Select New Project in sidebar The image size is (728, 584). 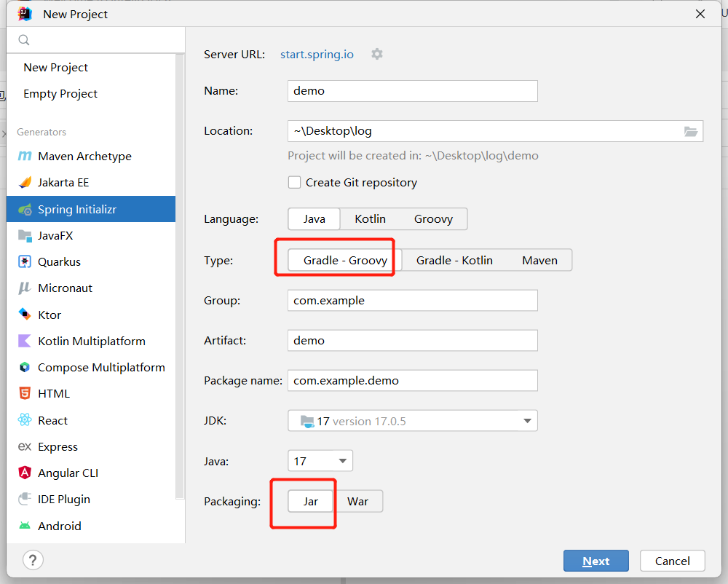click(55, 68)
